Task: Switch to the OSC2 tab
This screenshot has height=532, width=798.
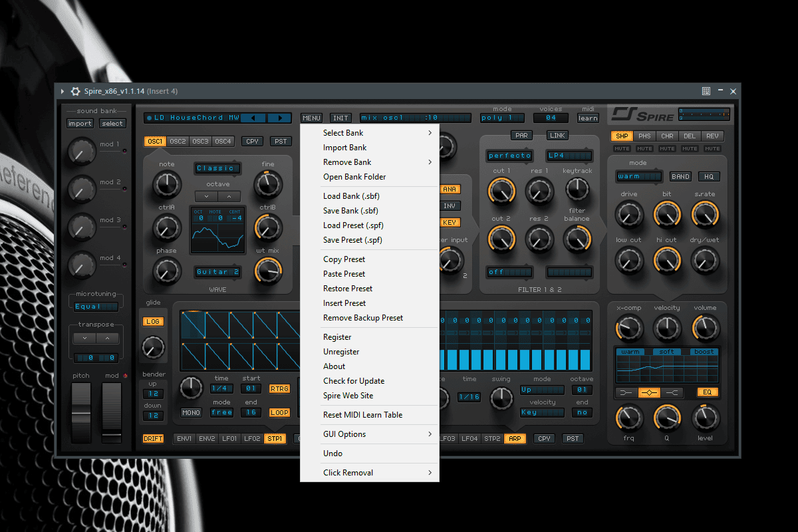Action: click(178, 142)
